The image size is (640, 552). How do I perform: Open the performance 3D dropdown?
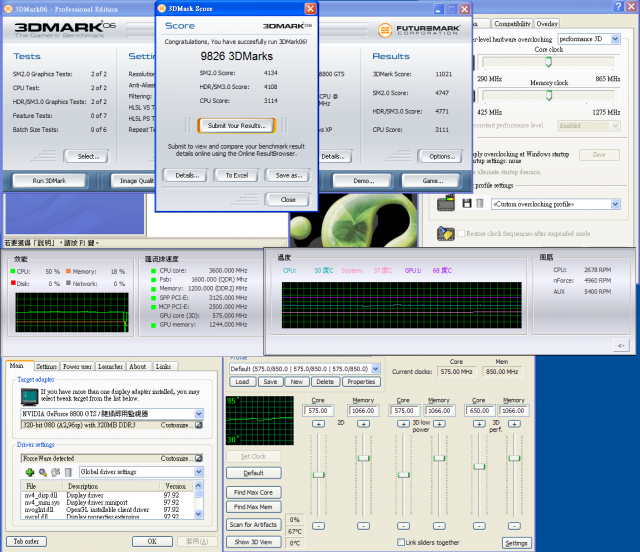tap(615, 39)
